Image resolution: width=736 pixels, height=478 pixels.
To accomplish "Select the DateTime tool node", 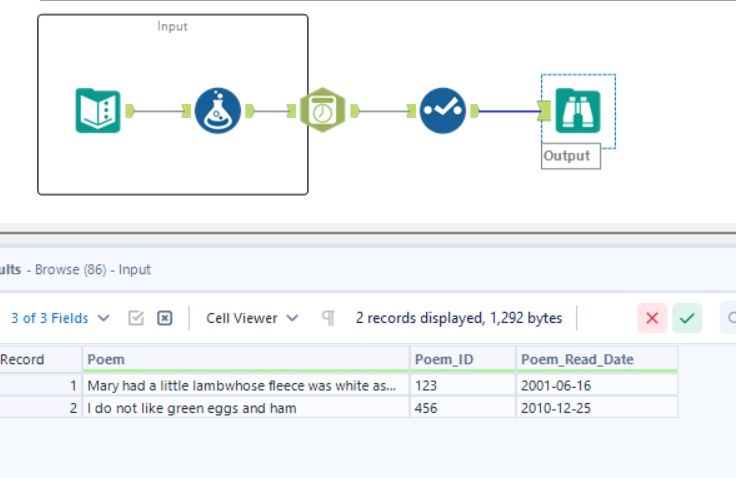I will click(x=322, y=111).
